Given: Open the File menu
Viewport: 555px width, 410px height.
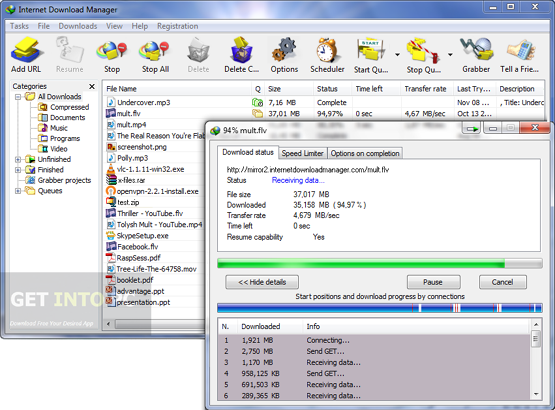Looking at the screenshot, I should (44, 26).
